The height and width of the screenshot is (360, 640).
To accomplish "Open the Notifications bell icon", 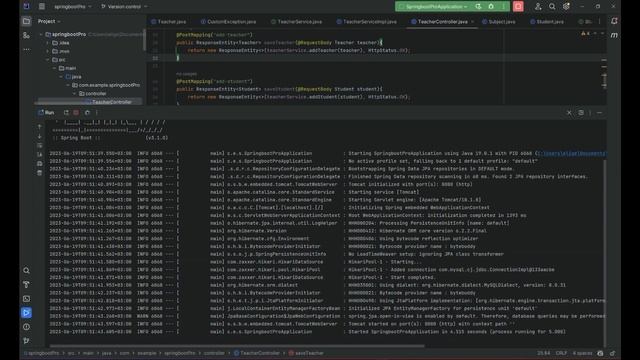I will click(614, 21).
